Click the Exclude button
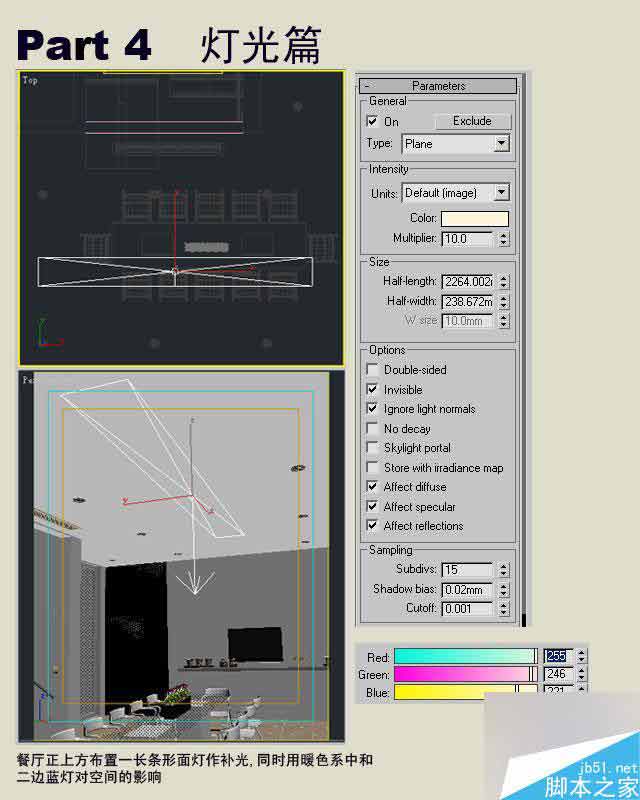 click(x=472, y=121)
